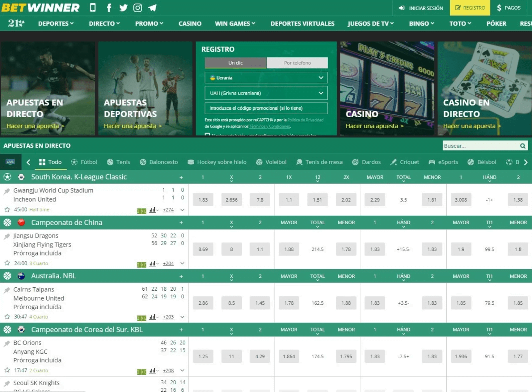Expand the WIN GAMES menu
This screenshot has width=532, height=392.
(x=235, y=24)
